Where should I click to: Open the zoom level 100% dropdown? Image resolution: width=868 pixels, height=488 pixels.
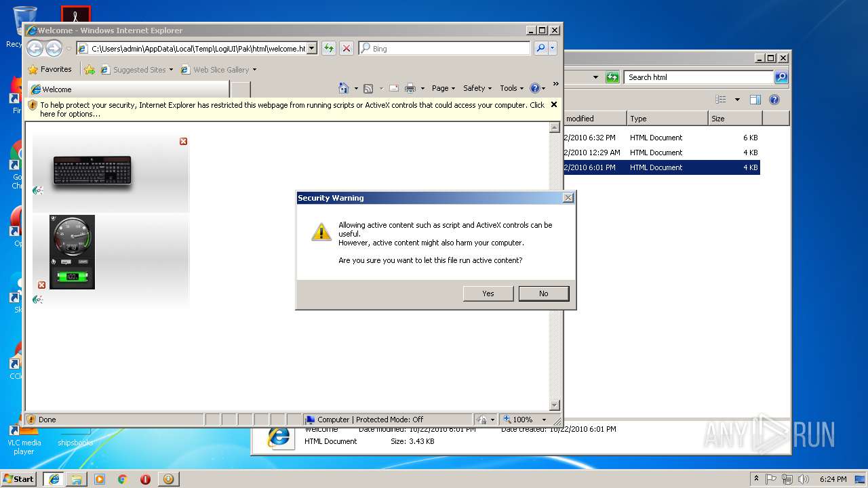point(544,420)
